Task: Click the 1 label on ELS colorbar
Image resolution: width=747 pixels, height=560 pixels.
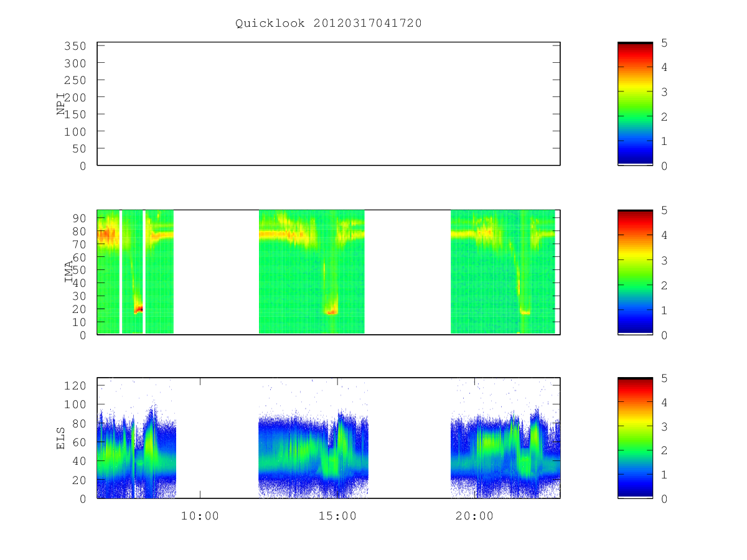Action: click(x=664, y=475)
